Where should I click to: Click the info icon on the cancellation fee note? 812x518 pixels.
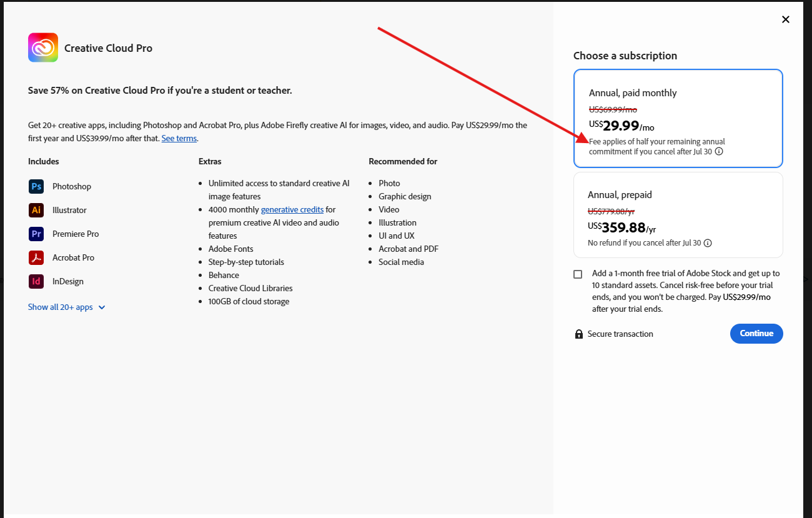click(x=719, y=151)
